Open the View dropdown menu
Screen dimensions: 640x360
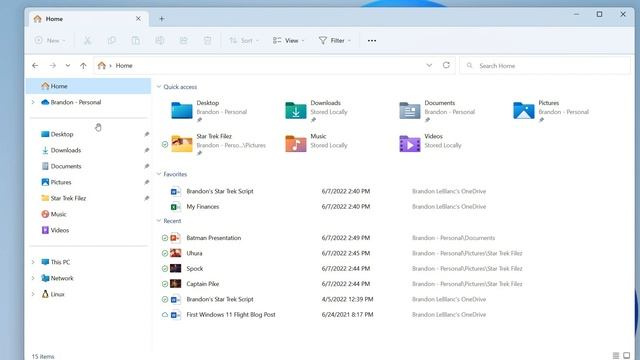[x=289, y=40]
